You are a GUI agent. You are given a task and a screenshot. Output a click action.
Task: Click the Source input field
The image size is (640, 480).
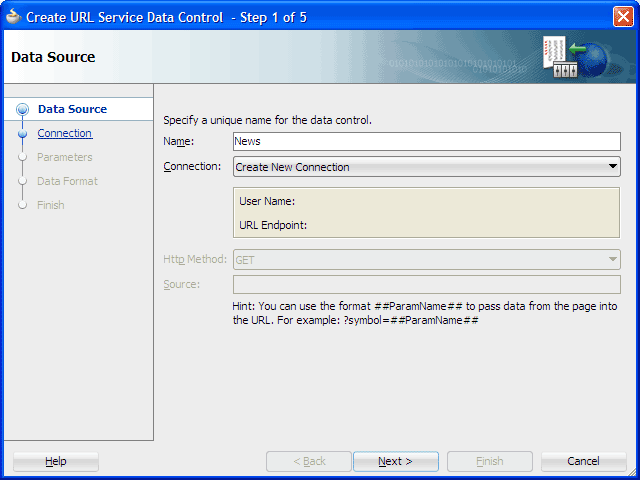coord(427,284)
